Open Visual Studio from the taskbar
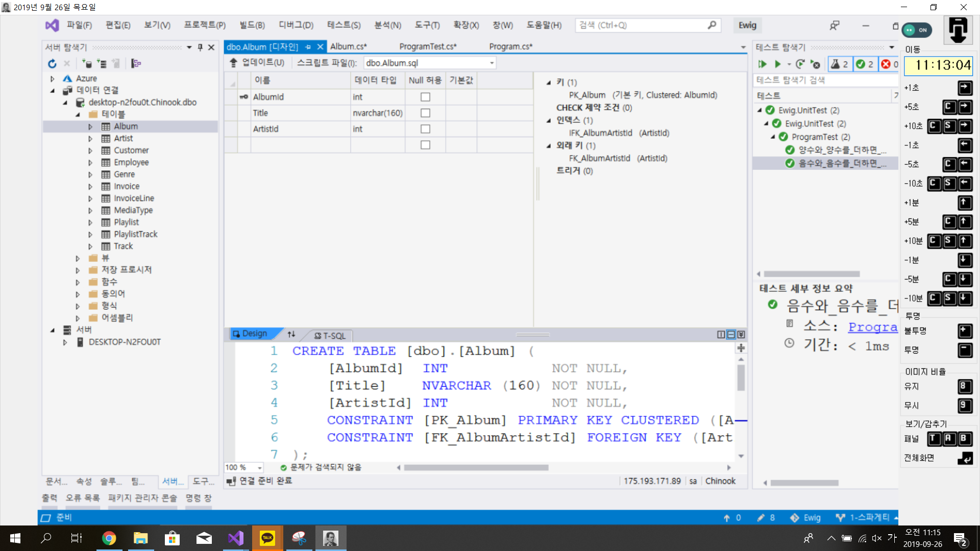The width and height of the screenshot is (980, 551). 236,538
